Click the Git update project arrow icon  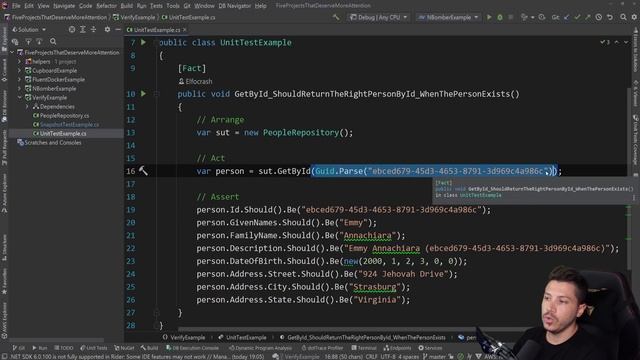pos(567,18)
